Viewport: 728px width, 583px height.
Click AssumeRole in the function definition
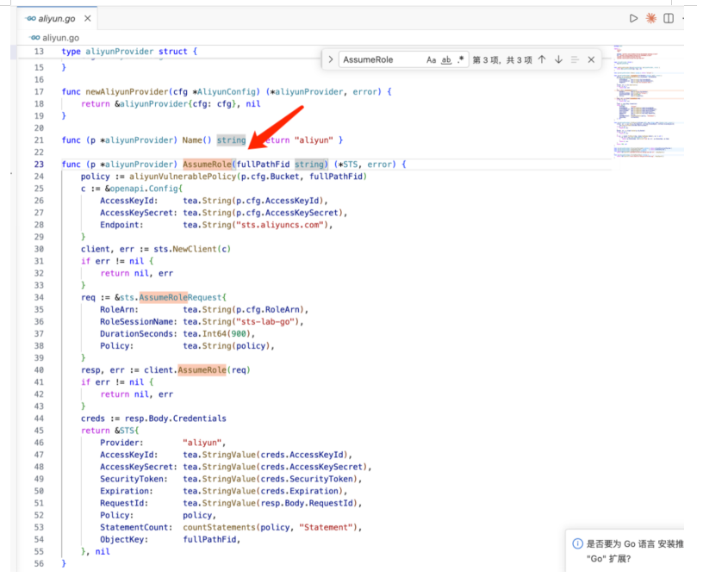(x=207, y=164)
